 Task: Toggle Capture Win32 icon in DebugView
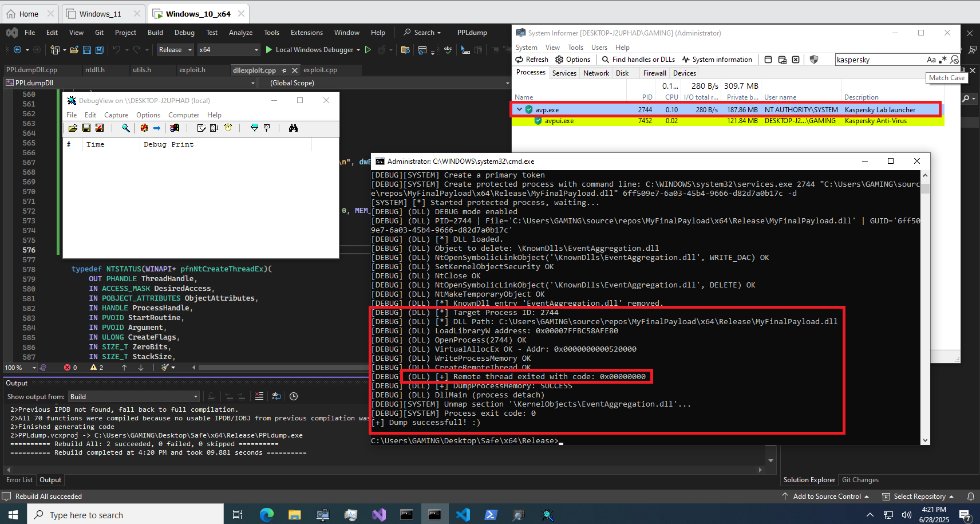175,128
